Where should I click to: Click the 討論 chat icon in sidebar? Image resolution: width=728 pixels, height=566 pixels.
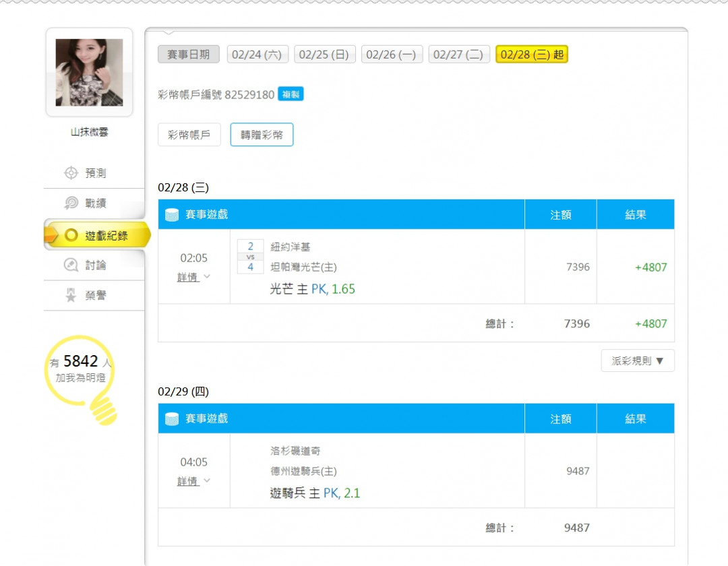[x=71, y=265]
